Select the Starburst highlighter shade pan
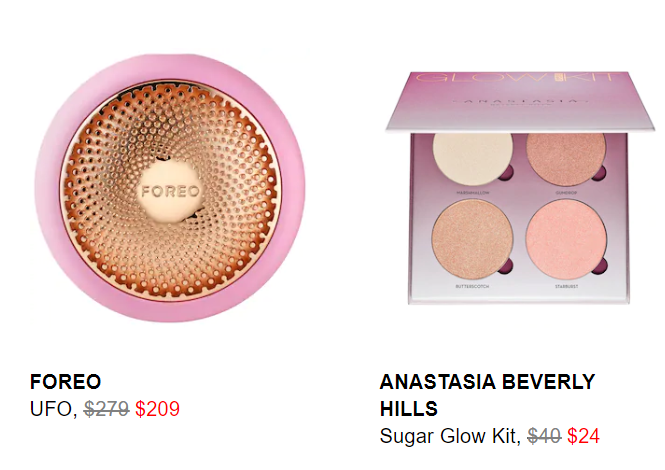The height and width of the screenshot is (470, 665). coord(566,239)
